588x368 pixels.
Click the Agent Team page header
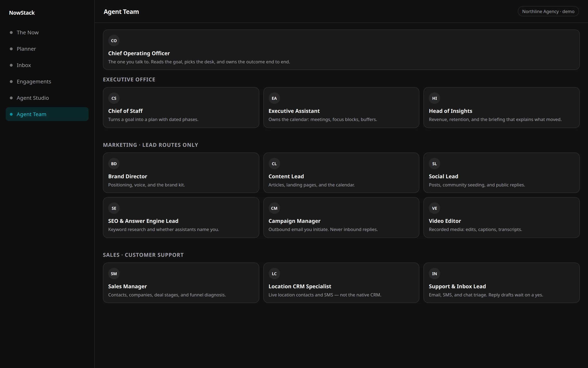click(121, 12)
